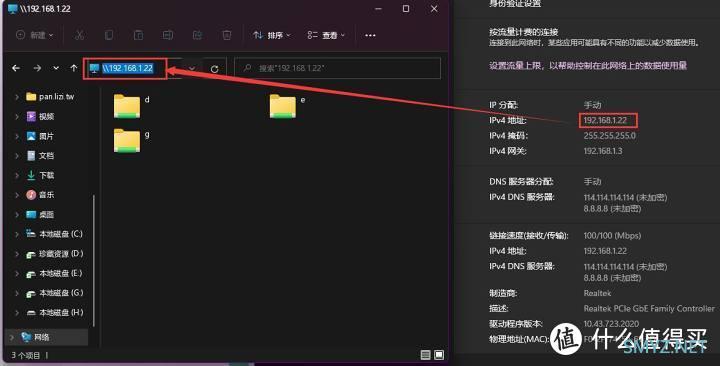Click the 3 items (3 个项目) status text
Viewport: 720px width, 366px height.
pyautogui.click(x=26, y=355)
